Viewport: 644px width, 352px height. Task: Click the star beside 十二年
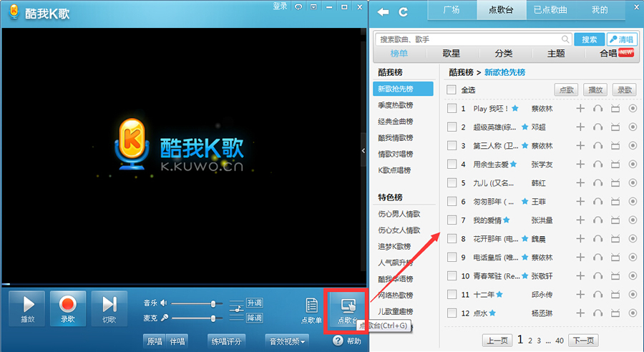coord(499,294)
